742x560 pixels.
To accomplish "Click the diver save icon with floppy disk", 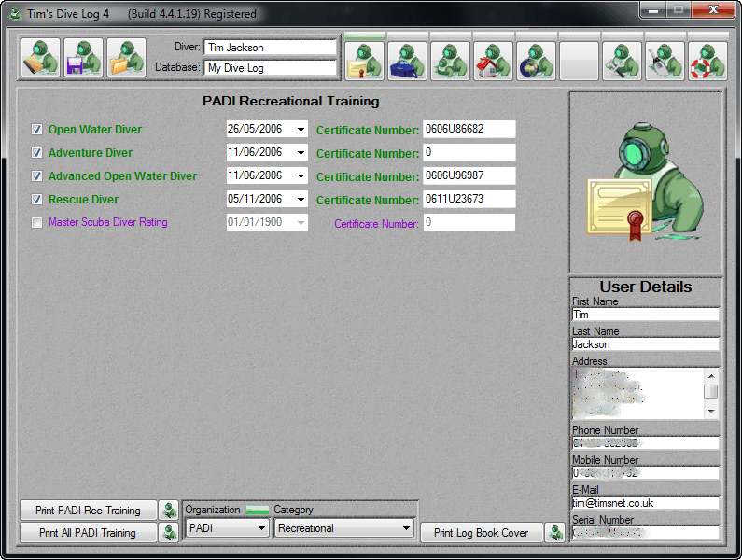I will [83, 58].
